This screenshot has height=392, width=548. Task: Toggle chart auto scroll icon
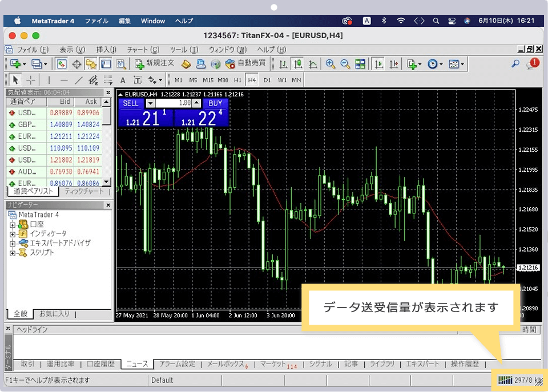[x=378, y=64]
